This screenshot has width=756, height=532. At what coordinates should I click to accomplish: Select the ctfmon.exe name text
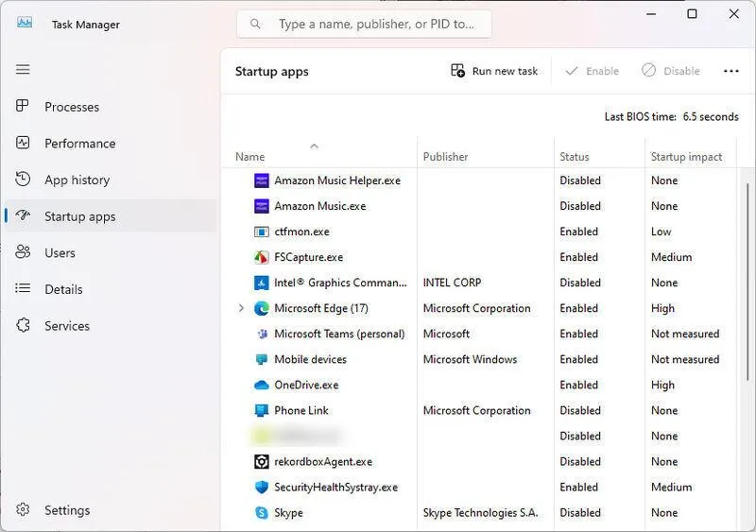click(x=301, y=232)
